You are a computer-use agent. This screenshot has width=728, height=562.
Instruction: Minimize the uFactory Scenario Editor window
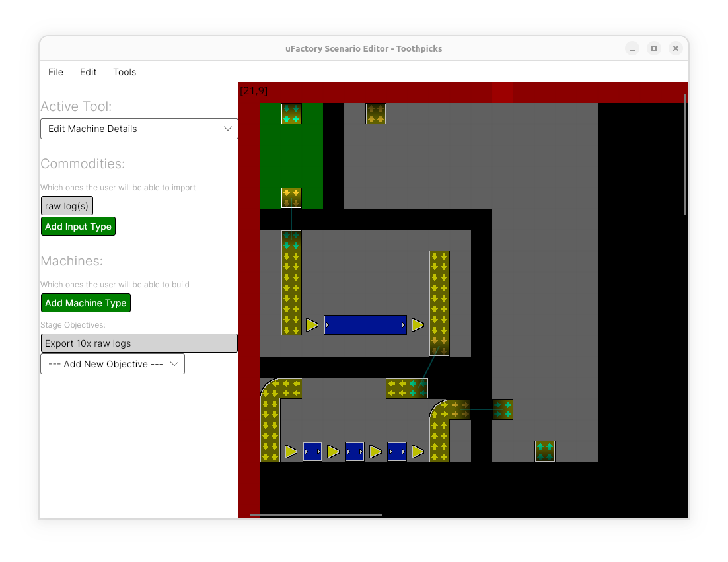point(632,48)
